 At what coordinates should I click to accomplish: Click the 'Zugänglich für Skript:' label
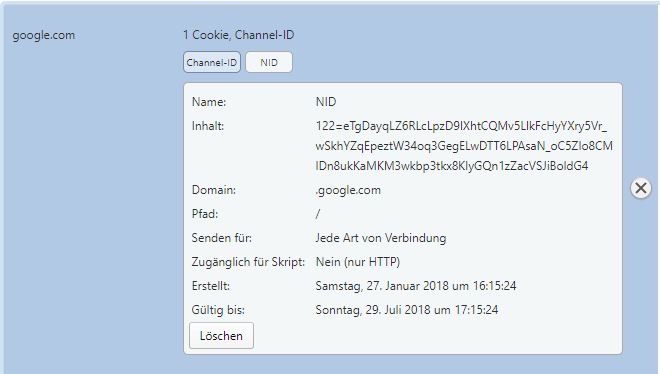pyautogui.click(x=248, y=262)
